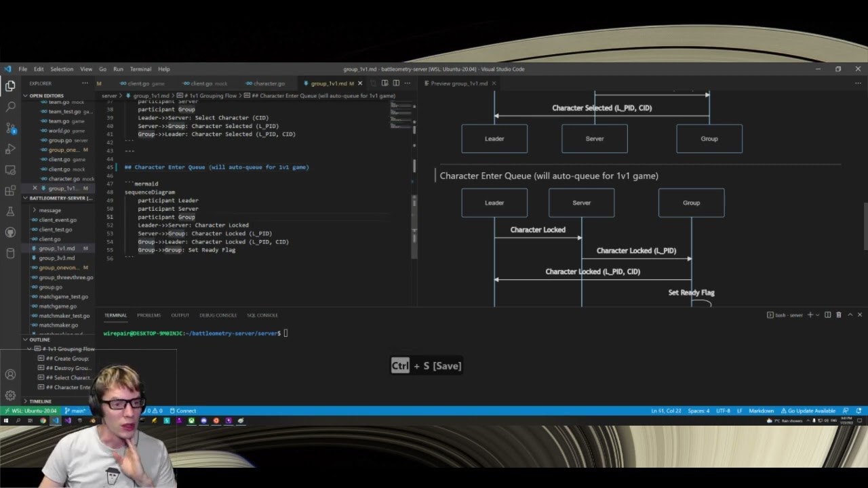
Task: Select '## Create Group' in the outline
Action: pos(67,359)
